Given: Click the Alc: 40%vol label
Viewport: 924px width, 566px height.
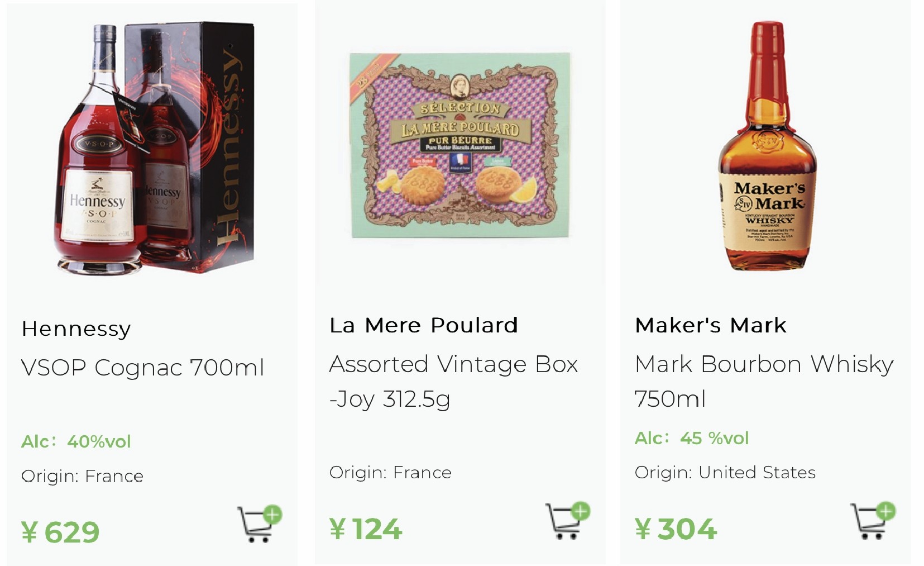Looking at the screenshot, I should coord(76,441).
